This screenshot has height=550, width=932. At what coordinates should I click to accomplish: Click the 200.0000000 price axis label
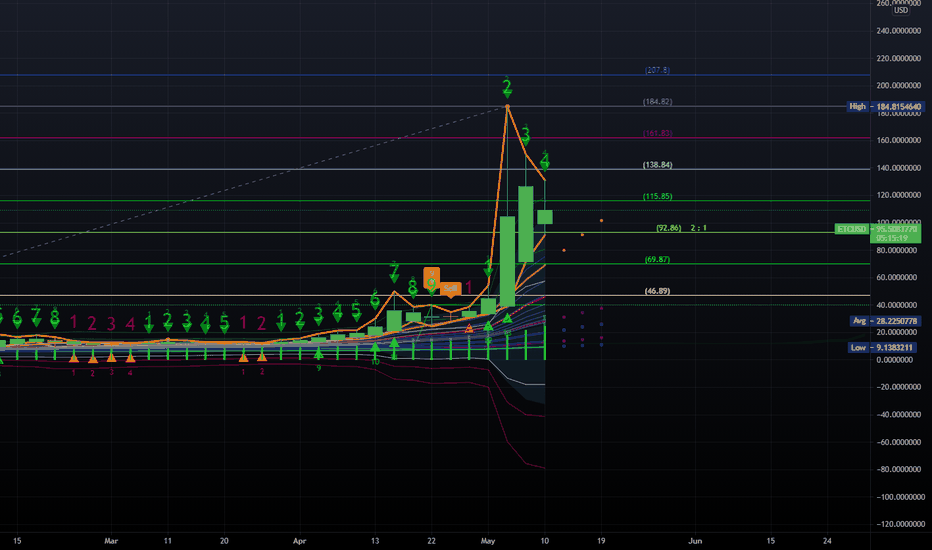[x=898, y=86]
